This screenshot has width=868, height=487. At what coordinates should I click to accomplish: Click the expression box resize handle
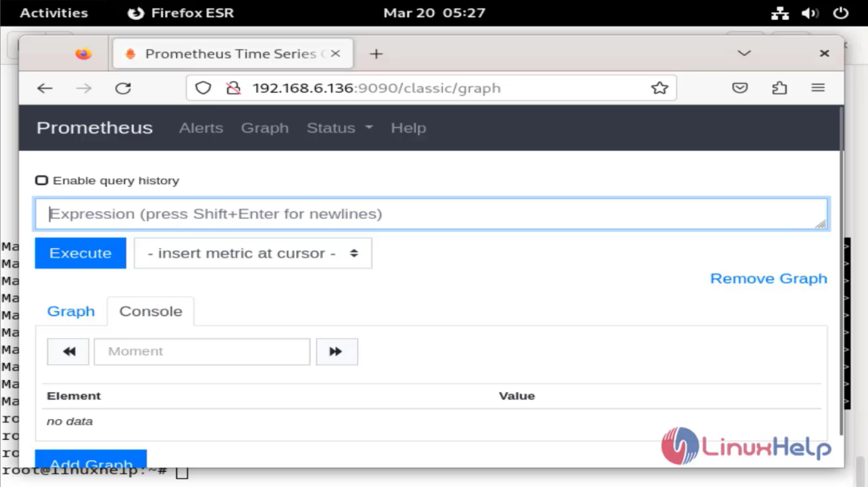(821, 224)
